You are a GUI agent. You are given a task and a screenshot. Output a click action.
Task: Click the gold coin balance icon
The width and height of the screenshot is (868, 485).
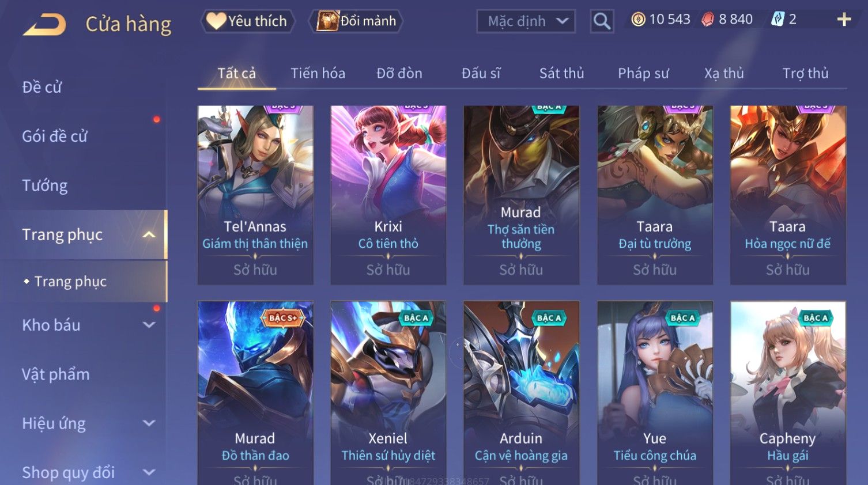click(638, 20)
